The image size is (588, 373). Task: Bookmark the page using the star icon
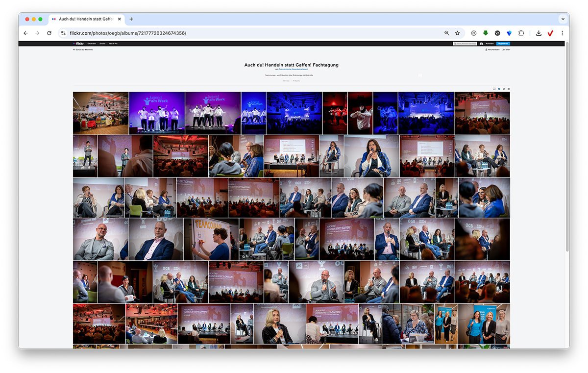click(x=457, y=33)
